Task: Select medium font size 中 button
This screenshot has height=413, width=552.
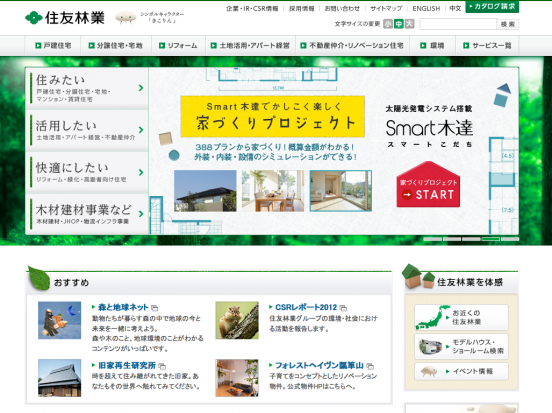Action: tap(399, 24)
